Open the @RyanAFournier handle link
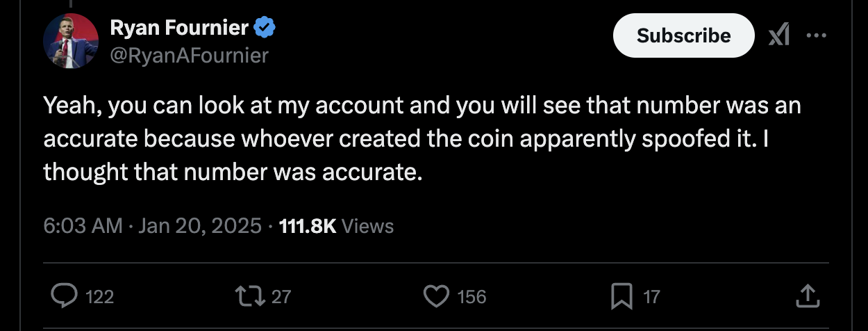The image size is (868, 331). pyautogui.click(x=189, y=54)
